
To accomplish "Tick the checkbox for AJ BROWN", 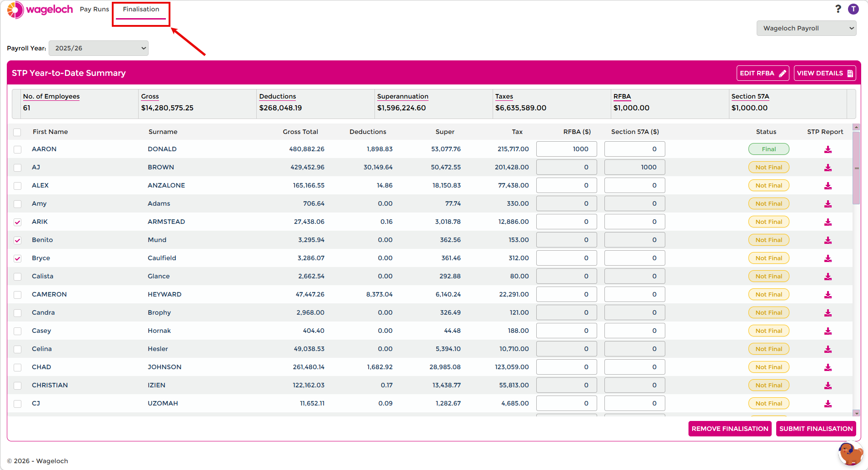I will pos(17,168).
